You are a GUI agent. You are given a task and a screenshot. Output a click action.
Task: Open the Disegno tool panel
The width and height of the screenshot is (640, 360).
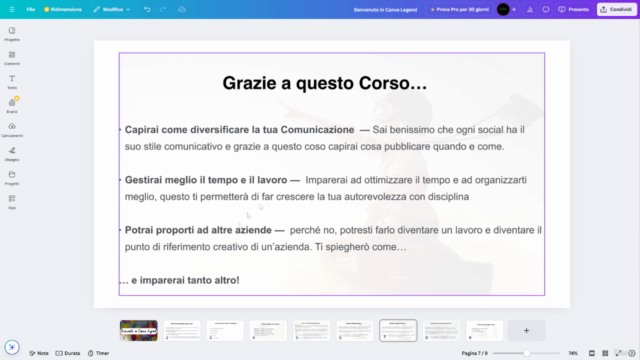tap(12, 154)
